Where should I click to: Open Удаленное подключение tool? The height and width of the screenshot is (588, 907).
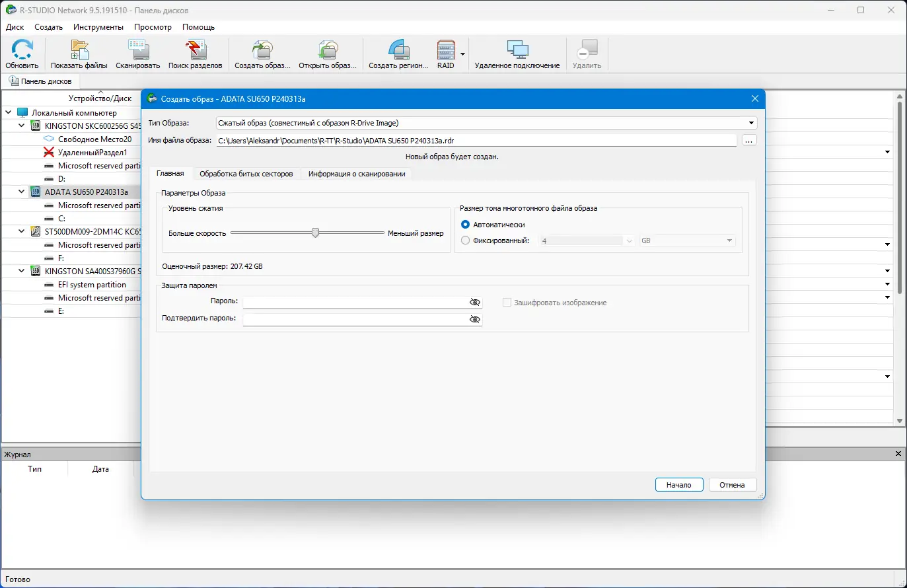[517, 50]
